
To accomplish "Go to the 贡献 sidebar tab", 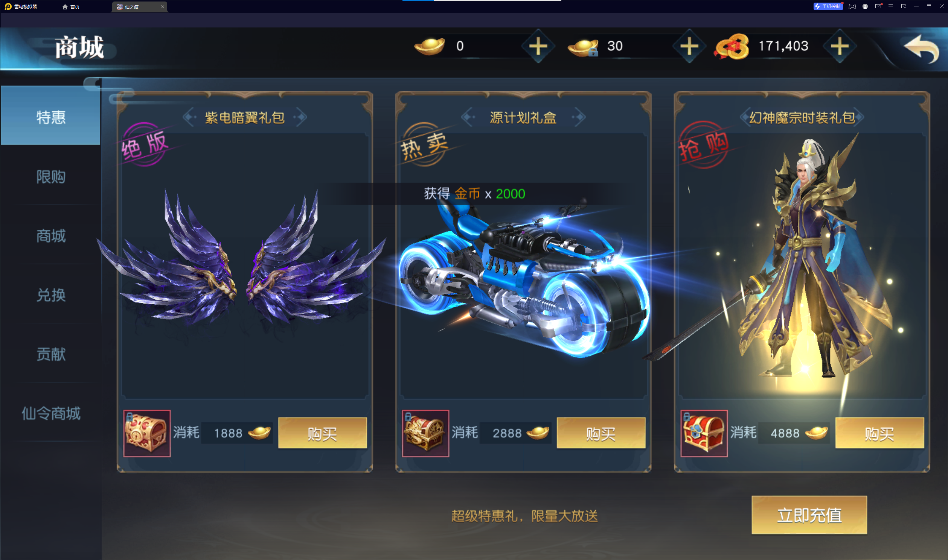I will point(50,354).
